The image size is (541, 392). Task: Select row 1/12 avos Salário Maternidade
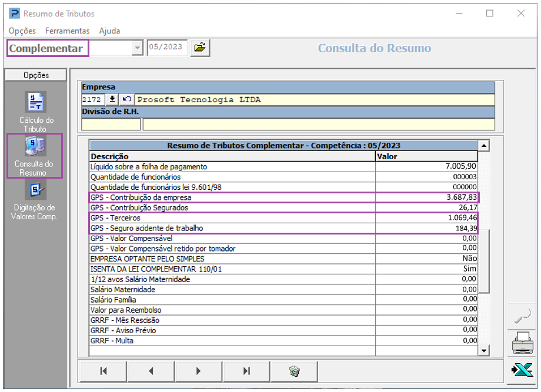[x=283, y=279]
